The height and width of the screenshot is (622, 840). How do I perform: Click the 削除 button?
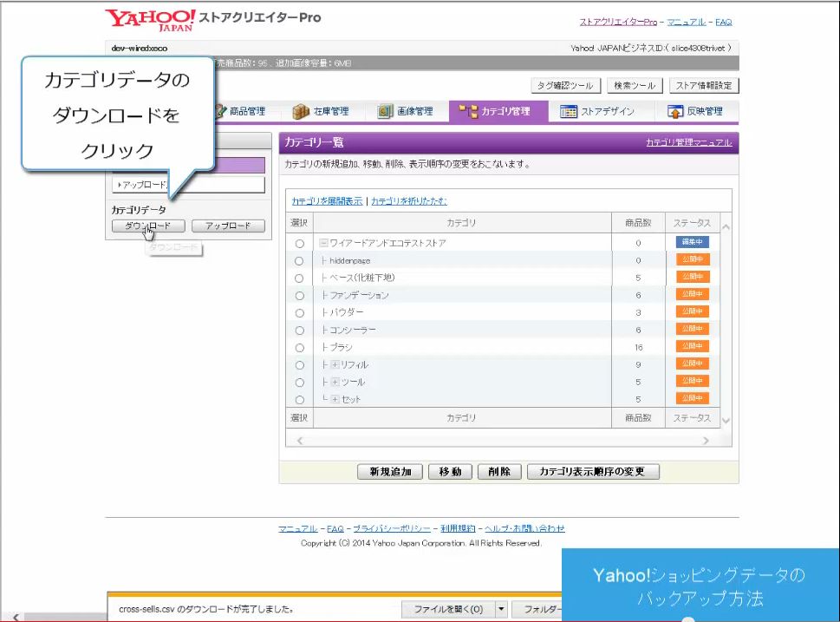tap(499, 472)
